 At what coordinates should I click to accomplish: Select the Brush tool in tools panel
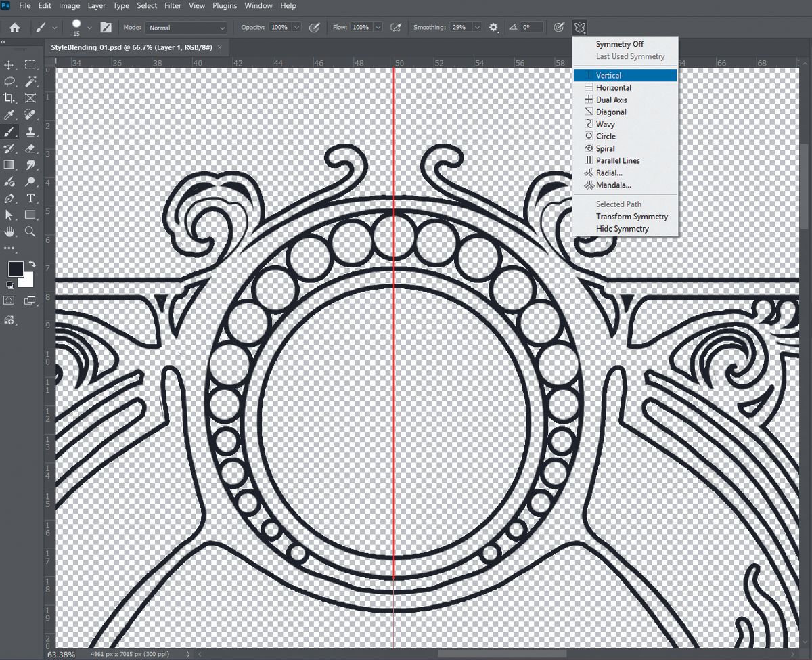(9, 131)
